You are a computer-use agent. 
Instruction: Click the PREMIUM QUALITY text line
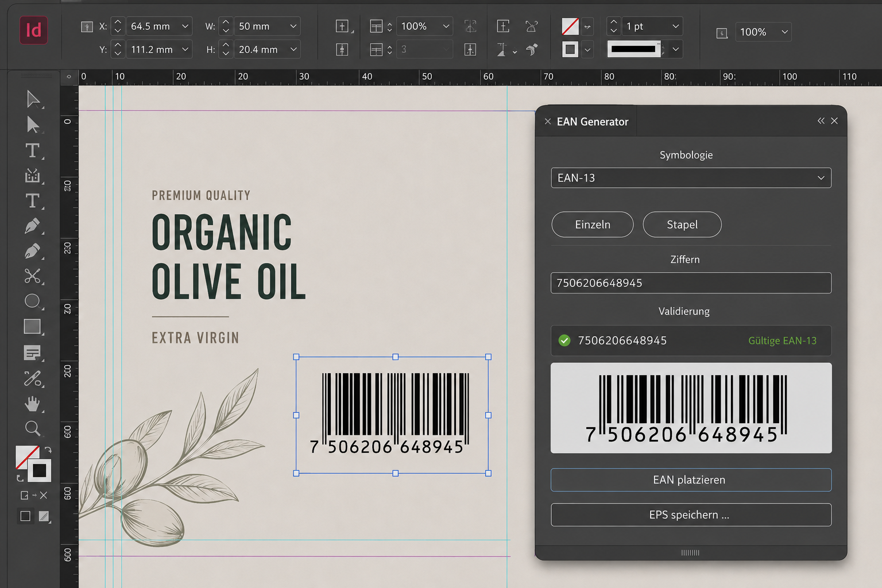point(201,196)
